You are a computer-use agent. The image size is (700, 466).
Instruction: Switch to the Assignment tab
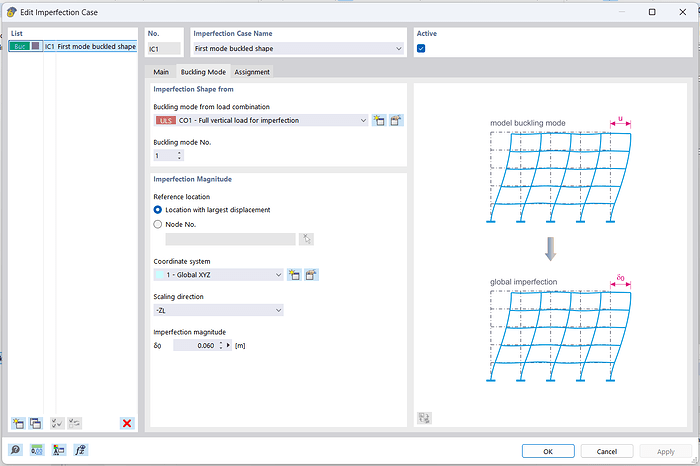coord(252,72)
